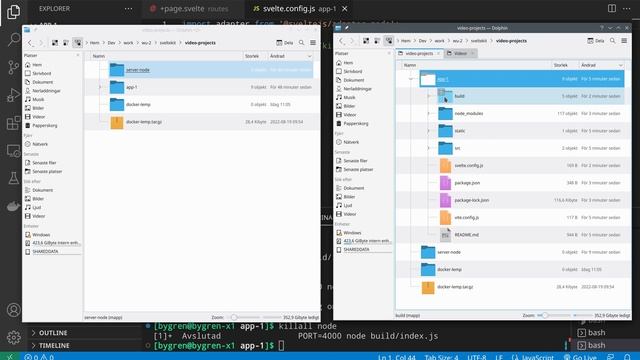Open Nerladdningar place in left Dolphin sidebar
This screenshot has width=640, height=360.
(x=46, y=91)
